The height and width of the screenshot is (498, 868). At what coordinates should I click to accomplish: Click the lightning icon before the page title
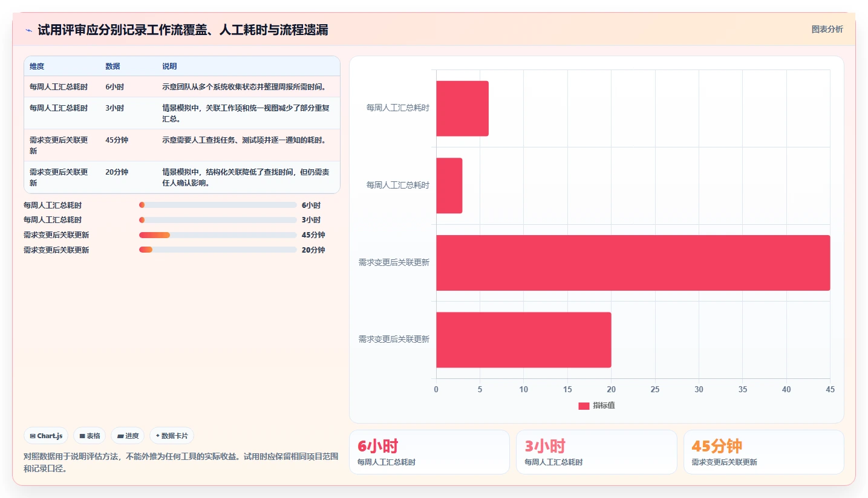point(29,30)
